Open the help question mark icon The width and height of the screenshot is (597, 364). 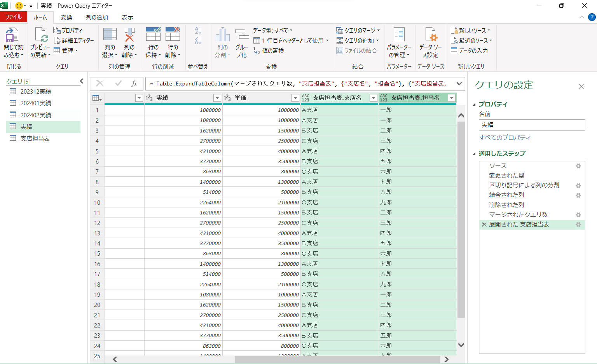tap(592, 17)
